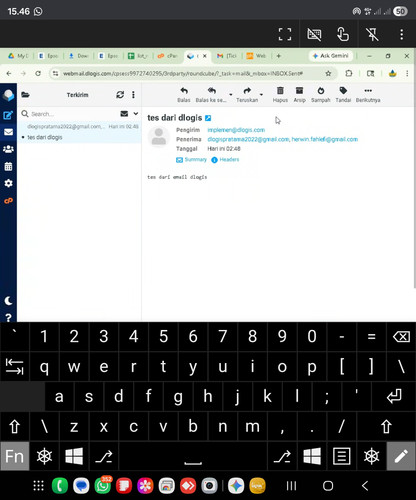Open Calendar from the sidebar
Image resolution: width=416 pixels, height=500 pixels.
point(8,166)
